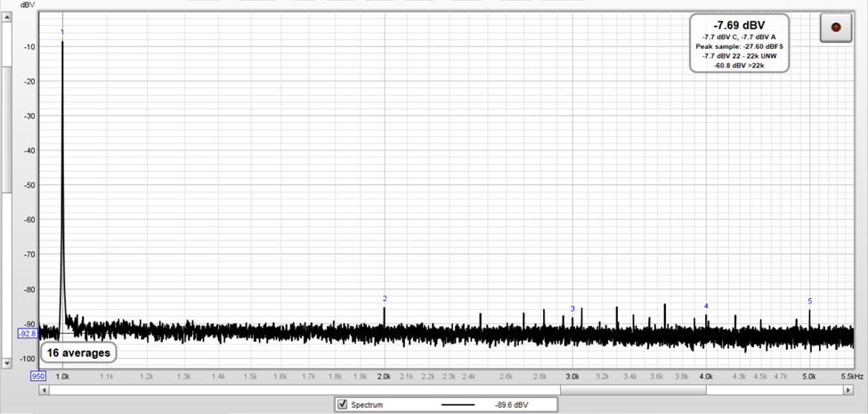The image size is (868, 414).
Task: Select the 950 start frequency field
Action: pos(38,377)
